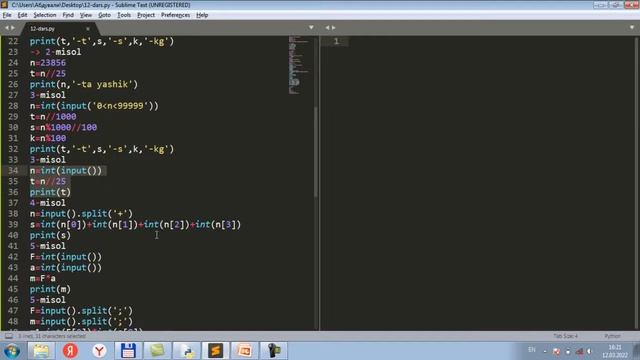The width and height of the screenshot is (640, 360).
Task: Open the View menu
Action: click(86, 15)
